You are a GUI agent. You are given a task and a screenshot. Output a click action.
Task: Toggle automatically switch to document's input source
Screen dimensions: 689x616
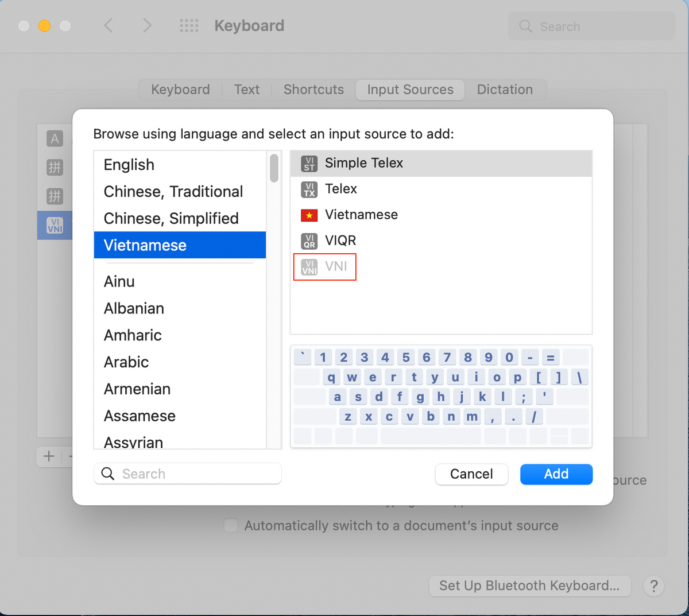(x=230, y=525)
